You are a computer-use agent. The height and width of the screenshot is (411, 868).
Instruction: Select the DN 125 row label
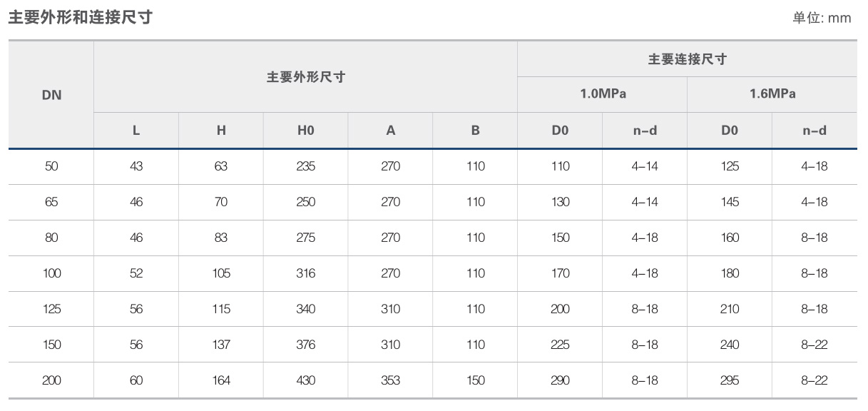click(51, 309)
